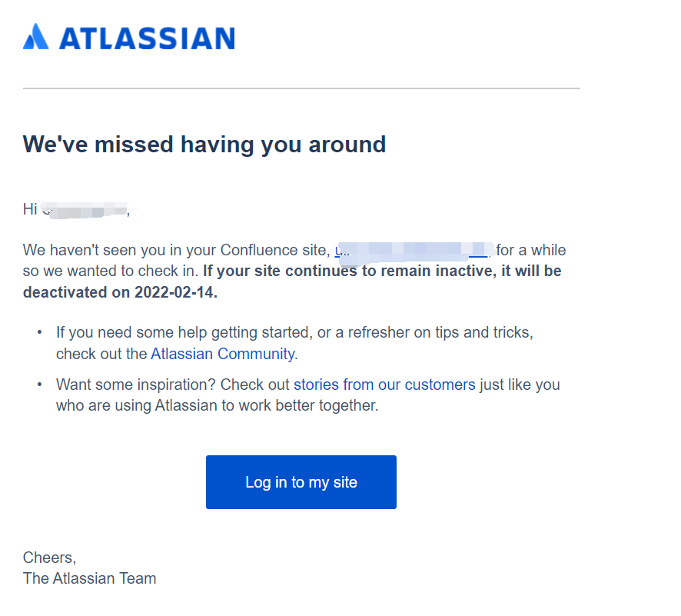This screenshot has width=681, height=616.
Task: Click the horizontal divider under the logo
Action: pos(301,88)
